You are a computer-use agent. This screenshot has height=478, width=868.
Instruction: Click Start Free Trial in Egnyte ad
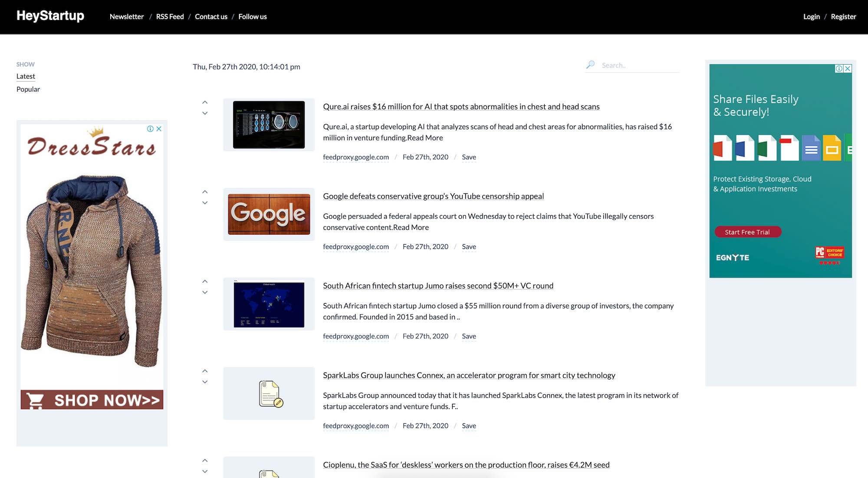748,232
